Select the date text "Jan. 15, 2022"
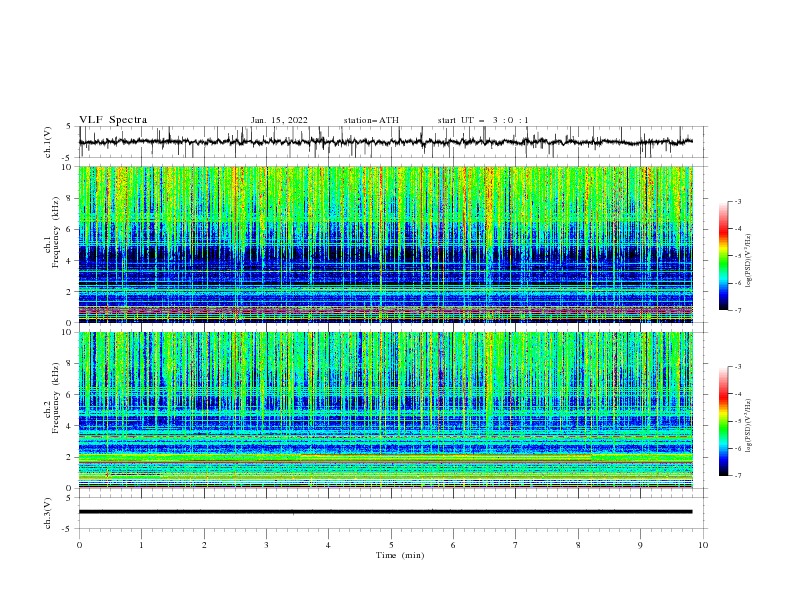Viewport: 792px width, 612px height. click(x=279, y=120)
